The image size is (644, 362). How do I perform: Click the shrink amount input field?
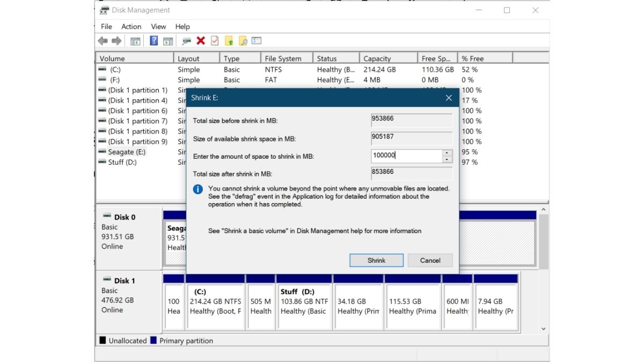click(406, 156)
